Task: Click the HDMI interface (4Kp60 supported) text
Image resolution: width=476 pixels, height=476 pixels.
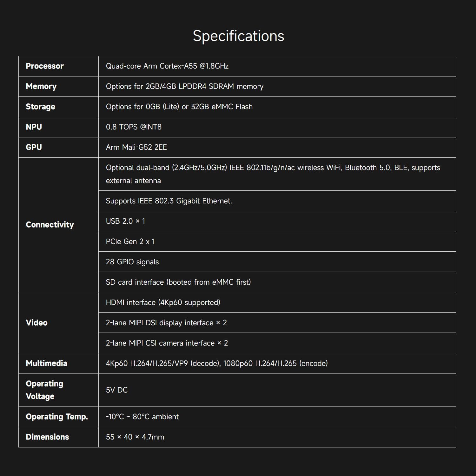Action: coord(163,302)
